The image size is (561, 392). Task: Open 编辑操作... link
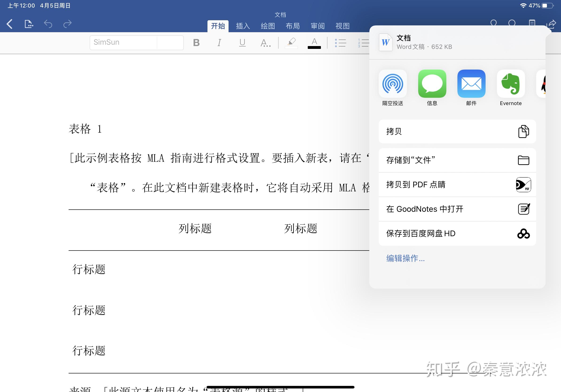click(x=405, y=258)
